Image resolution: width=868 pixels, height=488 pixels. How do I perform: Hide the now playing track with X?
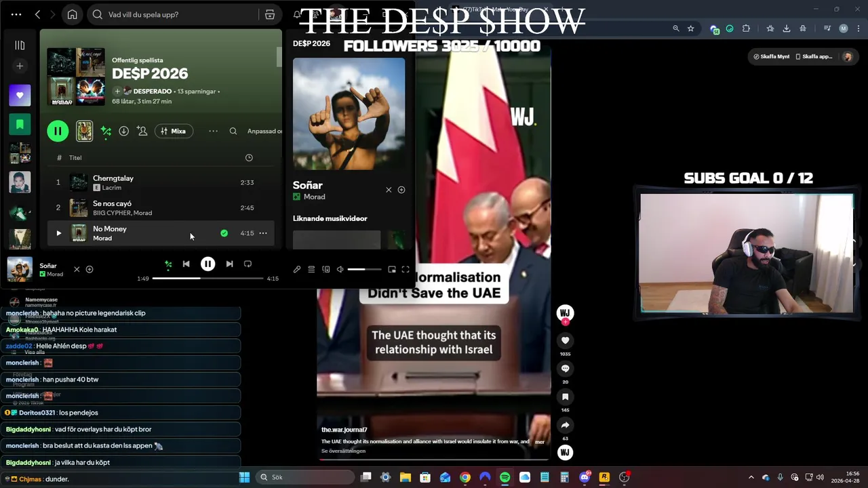coord(77,269)
